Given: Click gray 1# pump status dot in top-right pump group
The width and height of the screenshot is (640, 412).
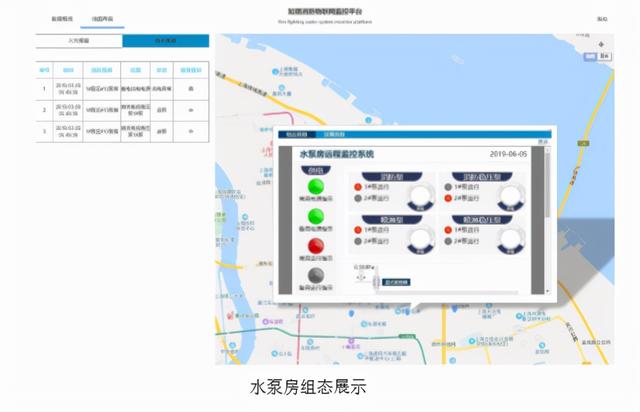Looking at the screenshot, I should (x=448, y=187).
